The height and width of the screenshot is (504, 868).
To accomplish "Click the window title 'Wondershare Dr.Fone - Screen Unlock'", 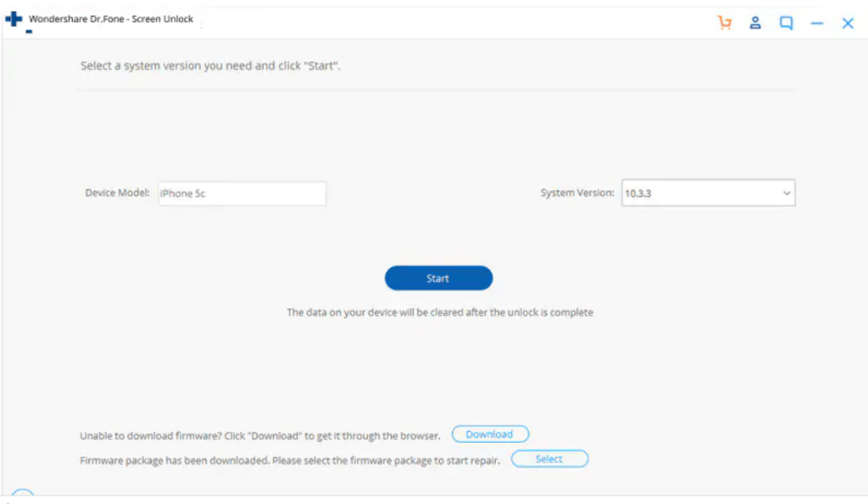I will tap(111, 19).
